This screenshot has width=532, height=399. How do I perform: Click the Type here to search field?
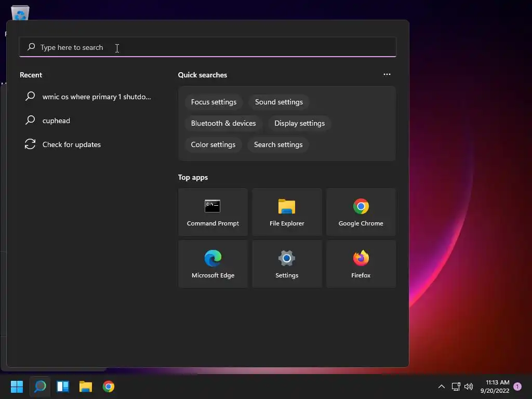click(208, 47)
